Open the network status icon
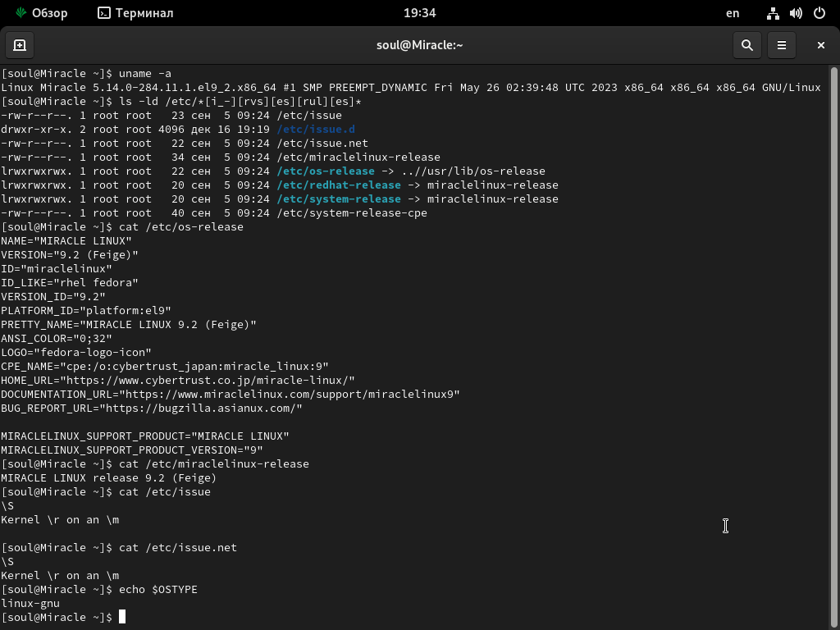 [x=773, y=13]
